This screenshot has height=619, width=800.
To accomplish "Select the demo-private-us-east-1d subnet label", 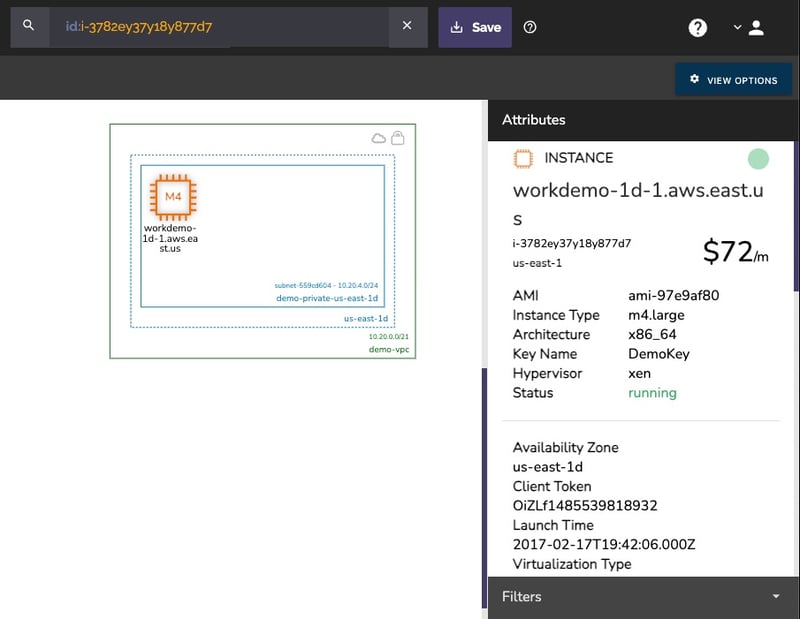I will point(327,298).
